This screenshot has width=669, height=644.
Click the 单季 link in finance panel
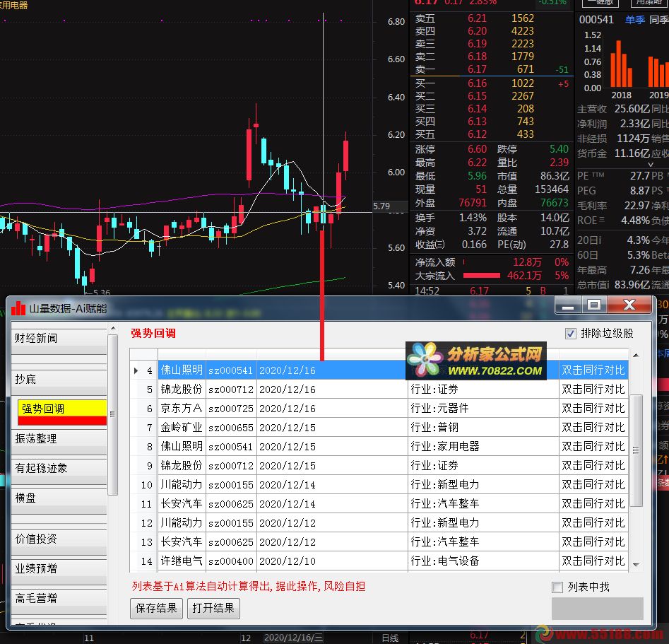635,20
